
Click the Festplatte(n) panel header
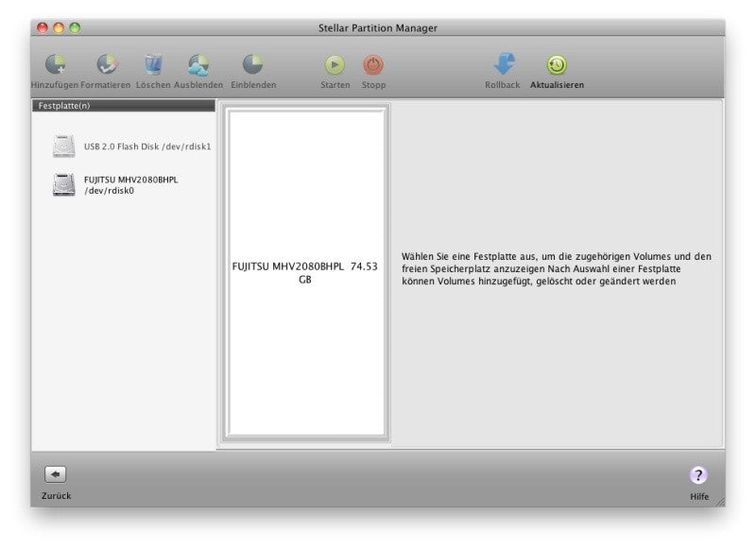pyautogui.click(x=124, y=106)
